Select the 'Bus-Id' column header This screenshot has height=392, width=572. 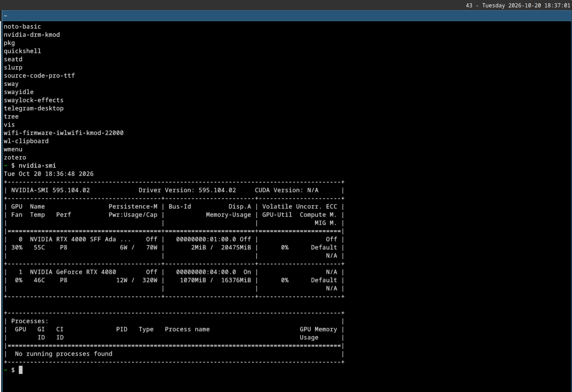coord(180,206)
